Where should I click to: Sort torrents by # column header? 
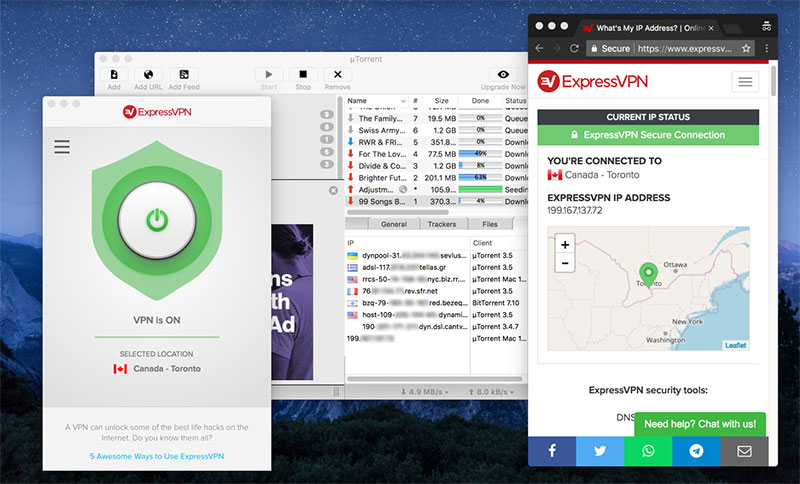[415, 101]
